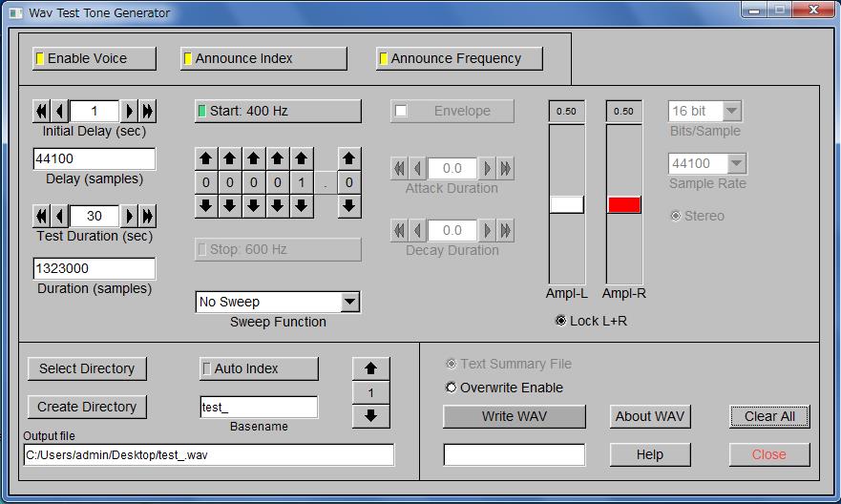Increase the fifth frequency digit showing 1

[x=302, y=158]
